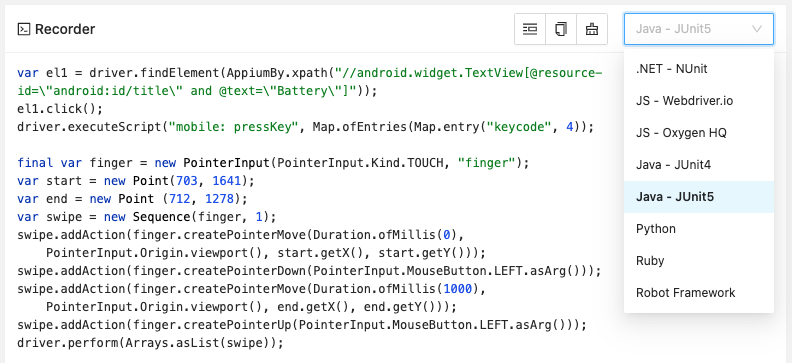
Task: Choose Python as output language
Action: (699, 229)
